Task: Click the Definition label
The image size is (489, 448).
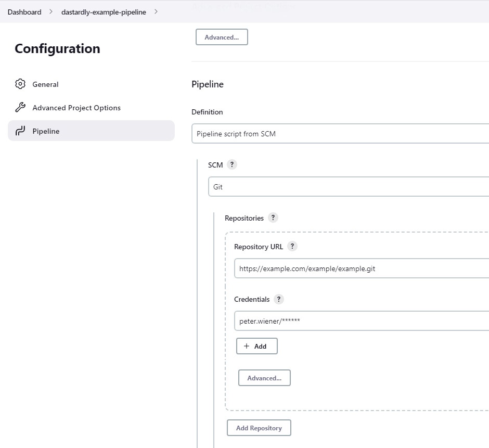Action: [x=207, y=112]
